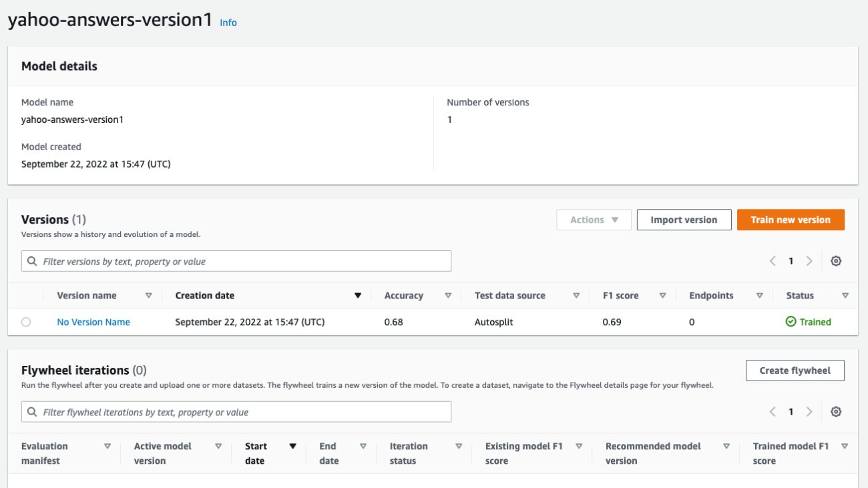Go to next page in Flywheel iterations
Image resolution: width=868 pixels, height=488 pixels.
(x=809, y=412)
